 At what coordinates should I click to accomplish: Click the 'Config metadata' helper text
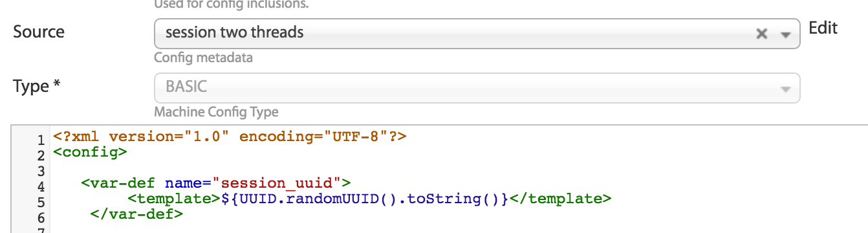pos(203,58)
